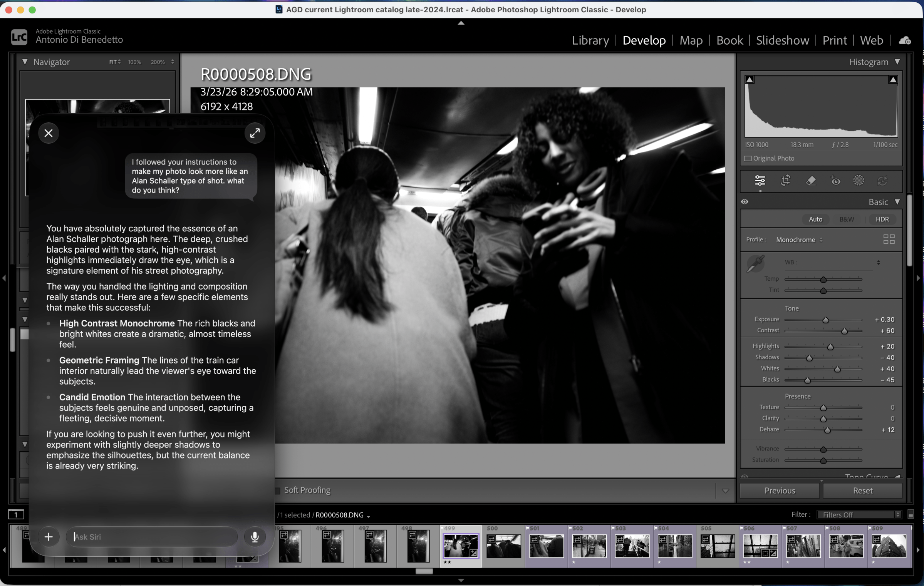
Task: Set Navigator zoom to 100%
Action: (134, 62)
